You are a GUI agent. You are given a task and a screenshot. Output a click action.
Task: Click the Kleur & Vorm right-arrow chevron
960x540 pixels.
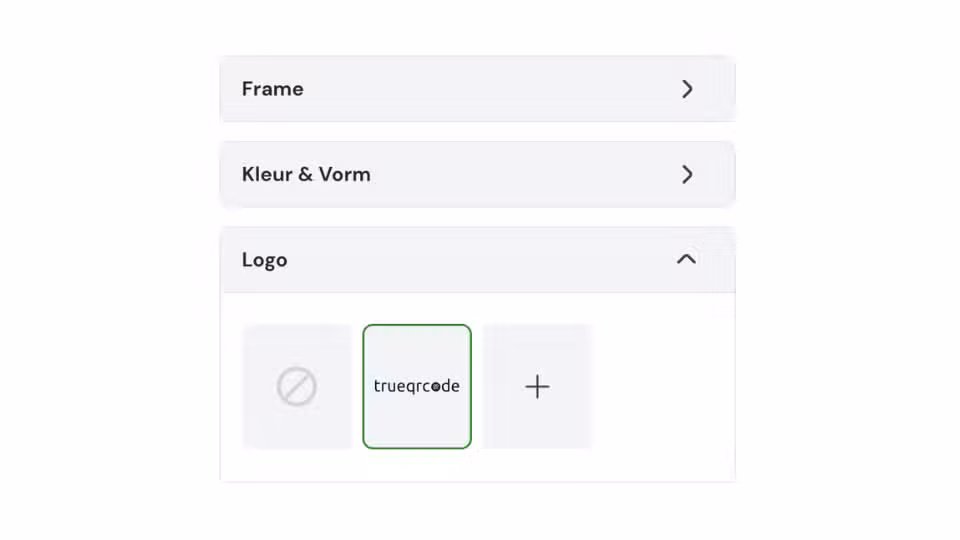(687, 174)
